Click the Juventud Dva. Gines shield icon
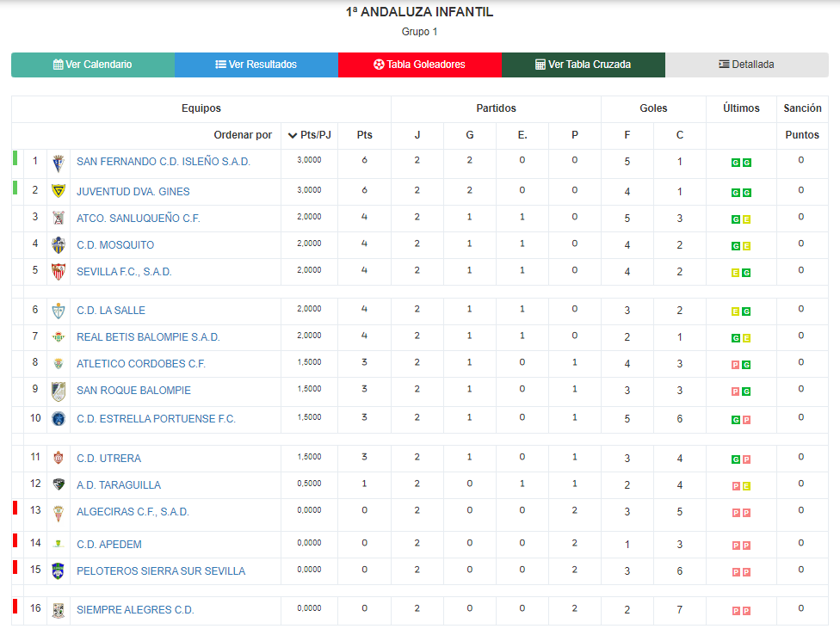 (59, 191)
